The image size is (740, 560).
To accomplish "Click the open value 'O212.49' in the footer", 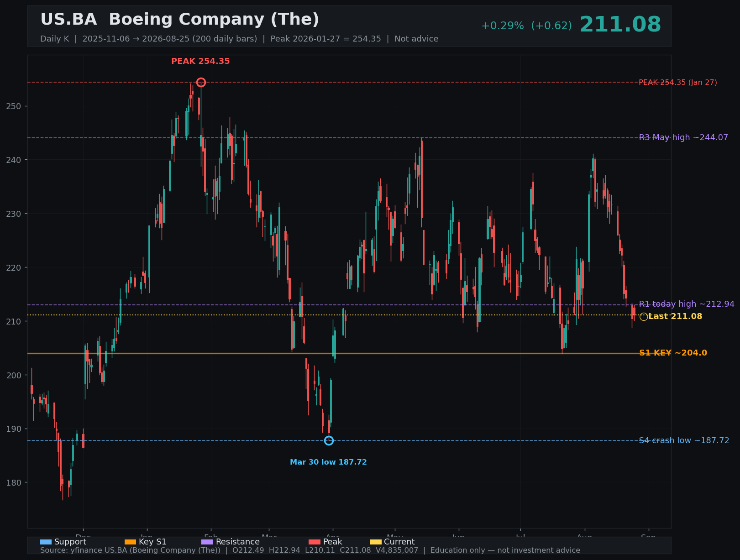I will point(249,550).
